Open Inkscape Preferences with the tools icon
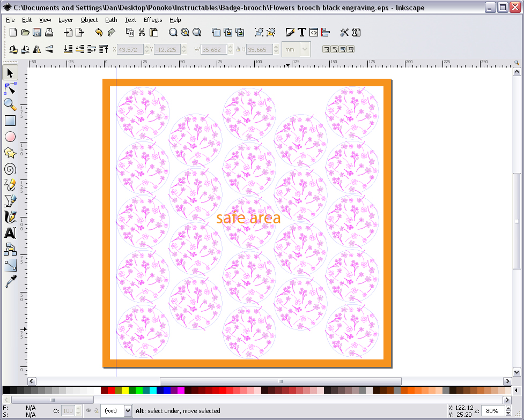Screen dimensions: 524x420 tap(344, 32)
